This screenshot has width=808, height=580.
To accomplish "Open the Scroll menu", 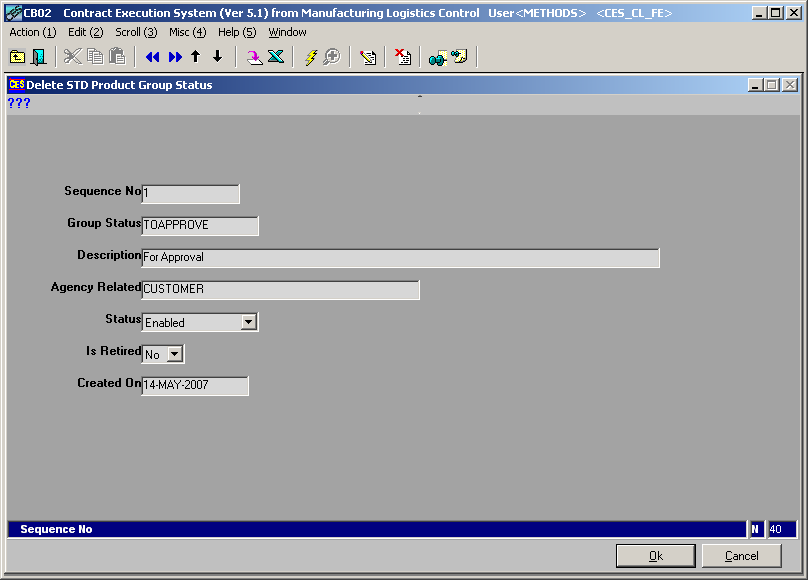I will (136, 32).
